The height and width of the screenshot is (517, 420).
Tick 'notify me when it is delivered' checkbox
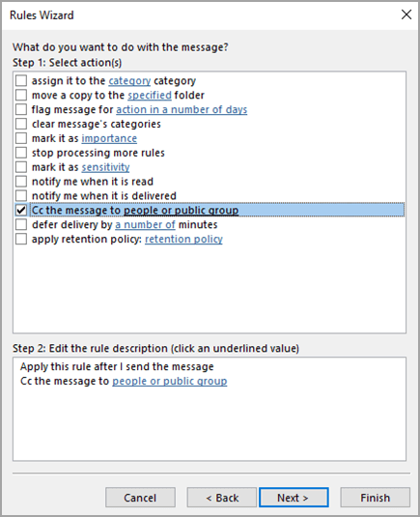pos(21,195)
